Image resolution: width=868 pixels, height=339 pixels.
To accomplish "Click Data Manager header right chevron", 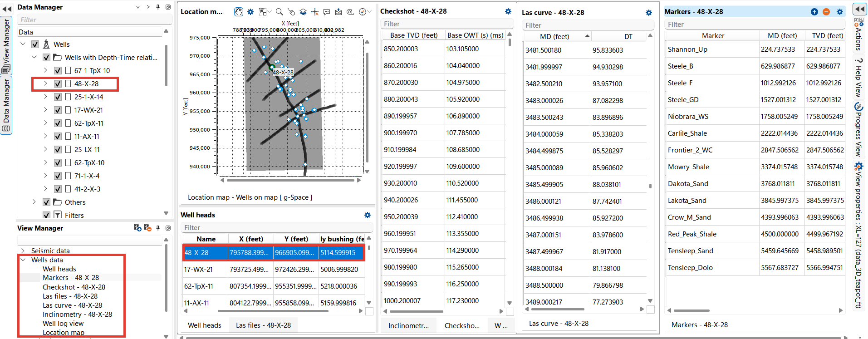I will point(148,7).
